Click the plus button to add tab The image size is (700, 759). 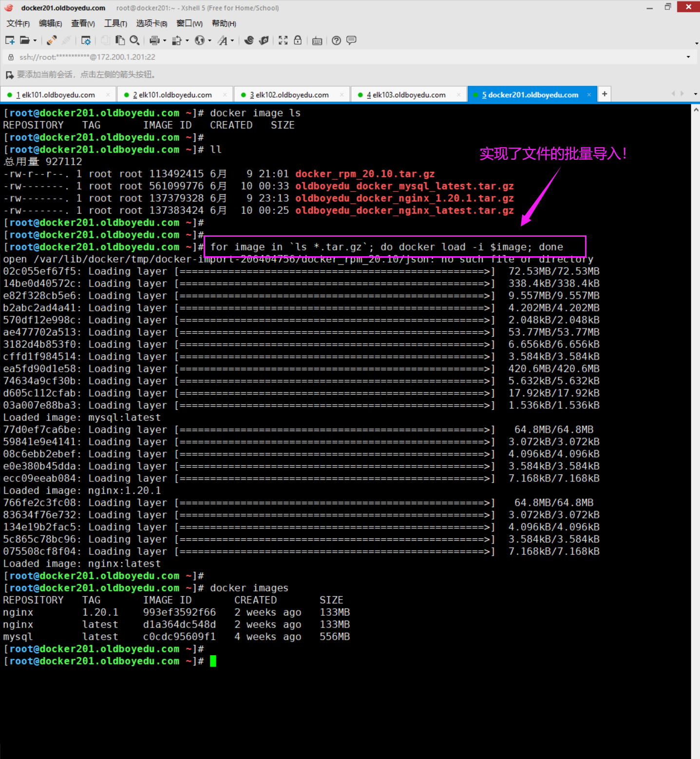tap(605, 94)
